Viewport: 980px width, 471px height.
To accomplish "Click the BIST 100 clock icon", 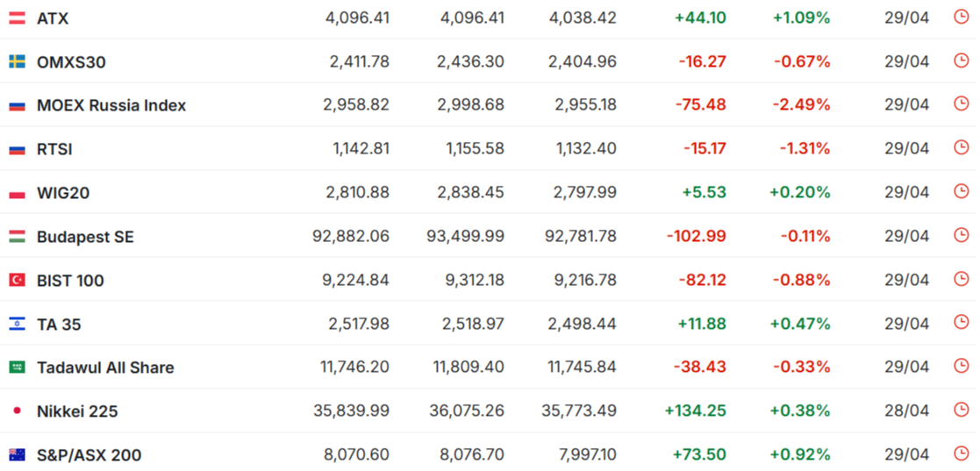I will pyautogui.click(x=961, y=279).
